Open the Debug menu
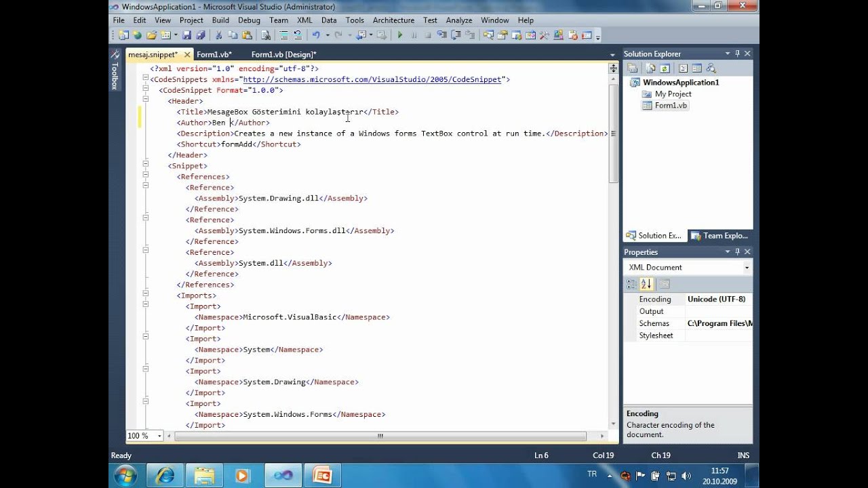The image size is (868, 488). pos(250,20)
